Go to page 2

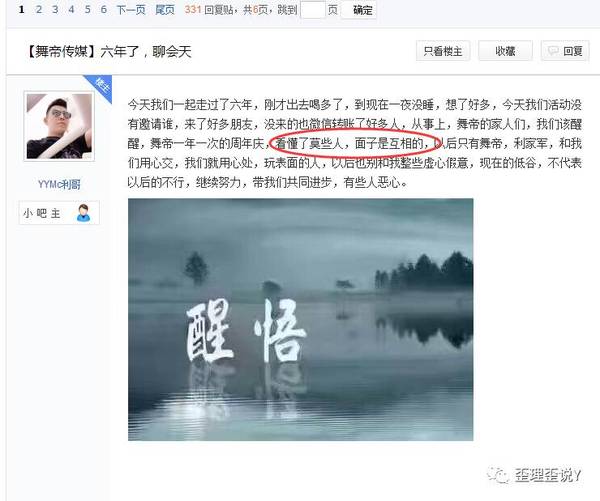[39, 10]
